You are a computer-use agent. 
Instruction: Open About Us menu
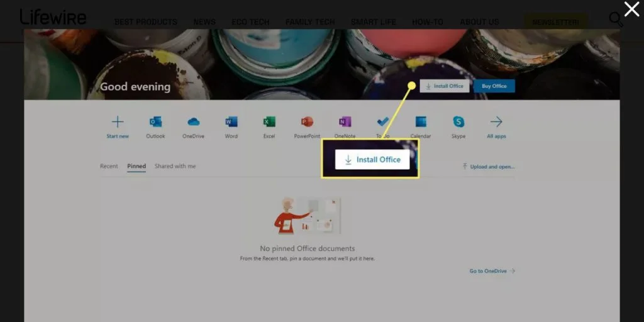click(479, 22)
